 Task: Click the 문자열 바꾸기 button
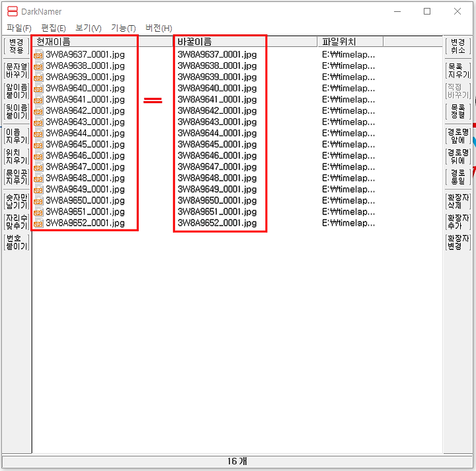click(x=17, y=71)
